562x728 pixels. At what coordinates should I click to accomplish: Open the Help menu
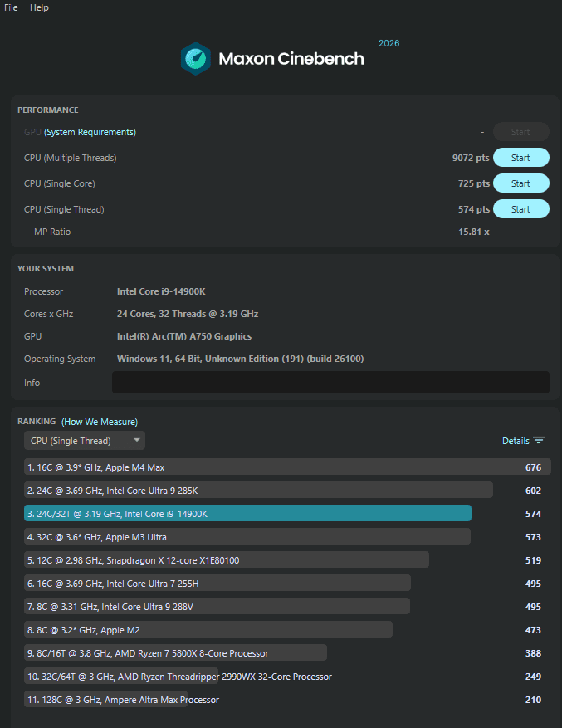39,7
